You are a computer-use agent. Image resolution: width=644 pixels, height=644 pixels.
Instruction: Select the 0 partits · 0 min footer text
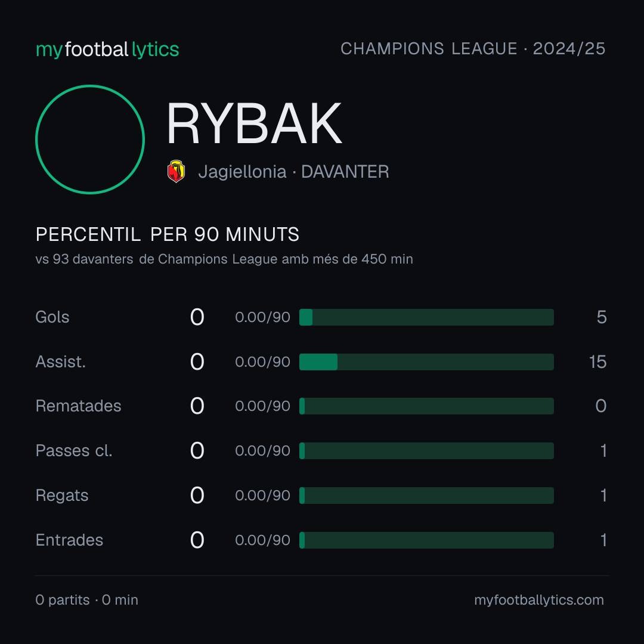click(x=86, y=600)
